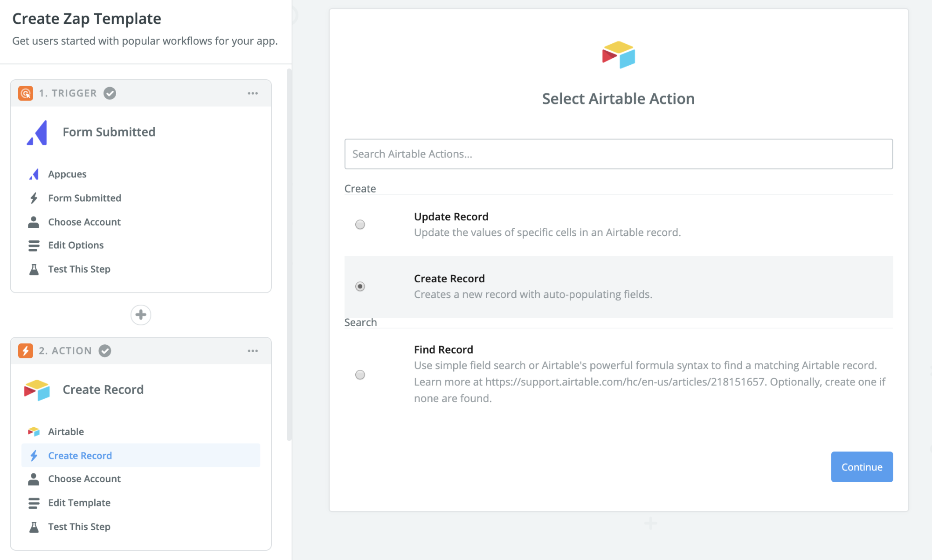The height and width of the screenshot is (560, 932).
Task: Open action Choose Account item
Action: tap(141, 479)
